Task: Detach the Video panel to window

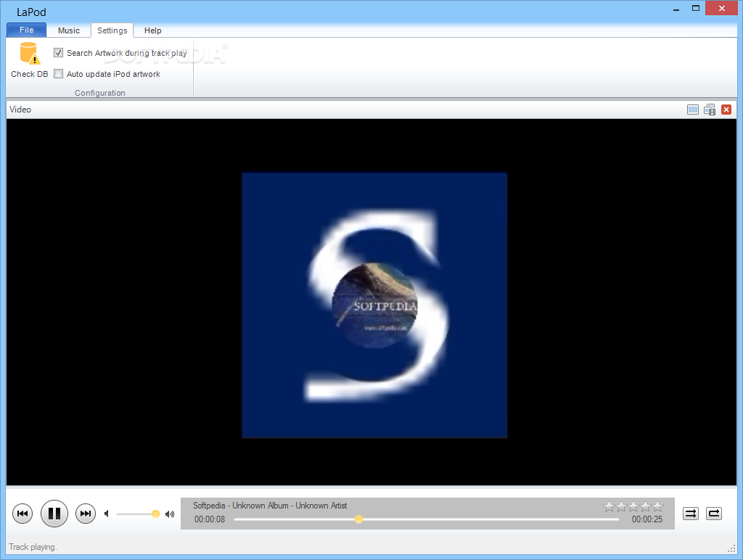Action: pos(710,110)
